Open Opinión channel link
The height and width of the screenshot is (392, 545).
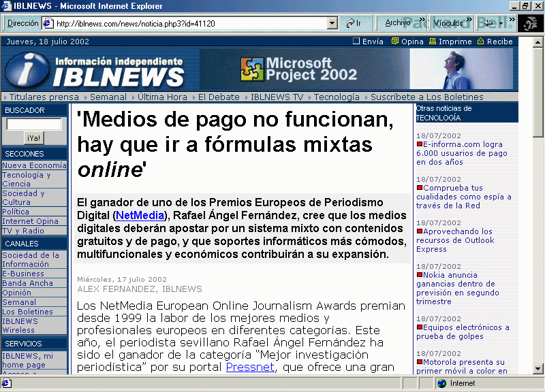click(16, 293)
